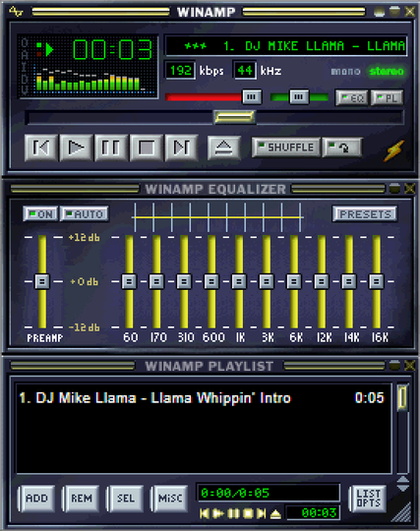Click the -12 db label in equalizer
This screenshot has height=531, width=420.
click(x=84, y=327)
